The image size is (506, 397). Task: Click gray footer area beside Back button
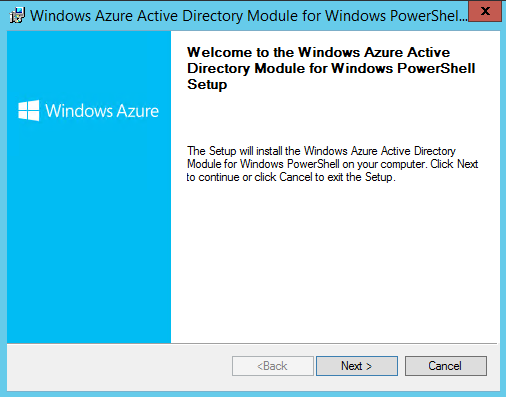click(118, 366)
